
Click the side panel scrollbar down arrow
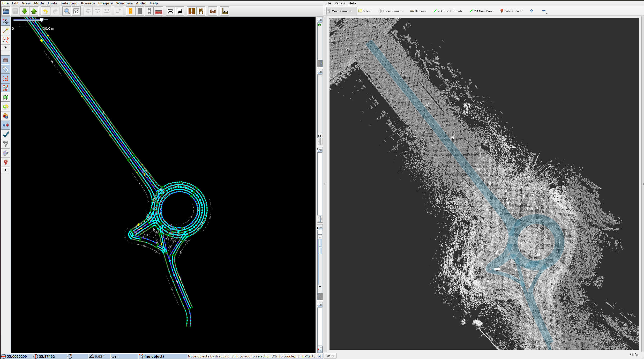(x=320, y=287)
